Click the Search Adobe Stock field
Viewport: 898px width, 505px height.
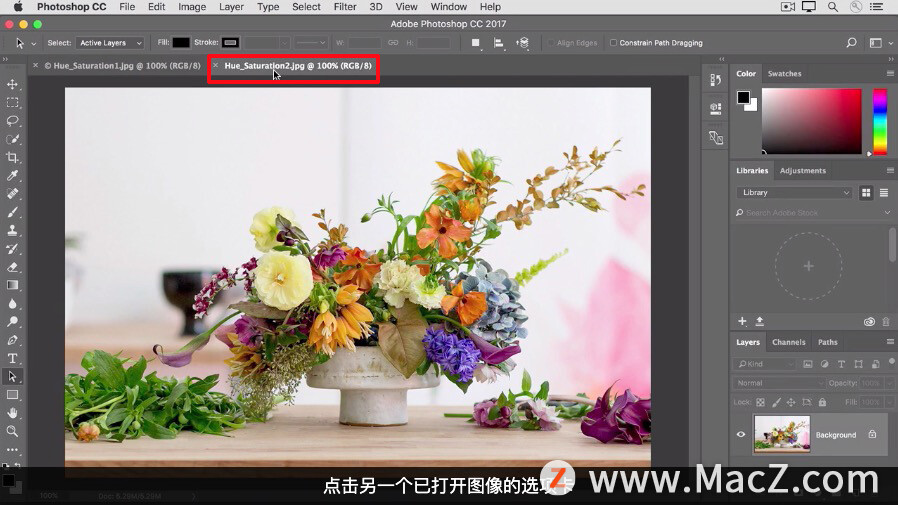point(809,213)
